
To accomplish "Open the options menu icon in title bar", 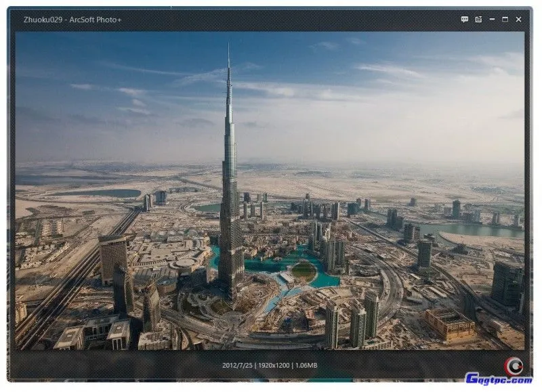I will 478,20.
